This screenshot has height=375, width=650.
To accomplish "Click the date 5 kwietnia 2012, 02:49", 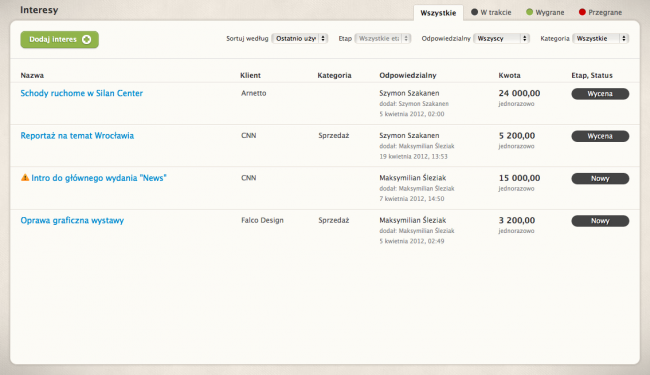I will [412, 241].
